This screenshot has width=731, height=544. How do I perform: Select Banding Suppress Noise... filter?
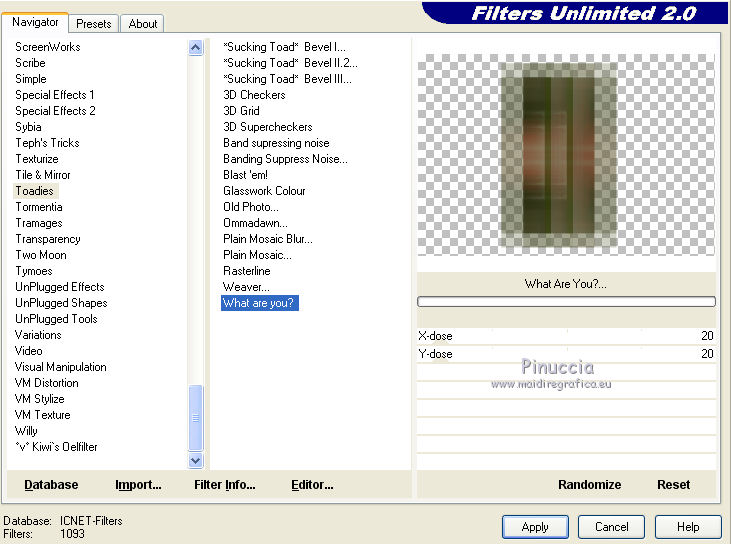[285, 159]
